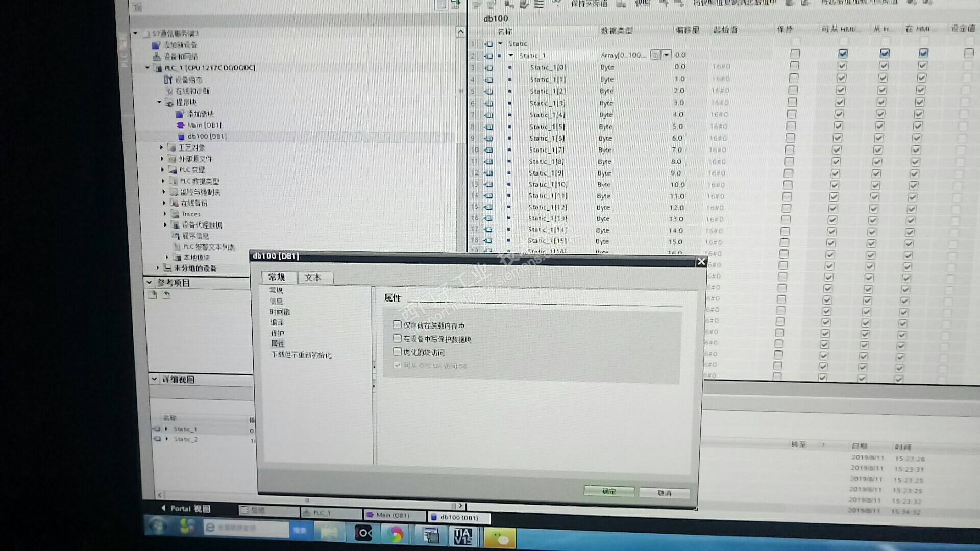This screenshot has height=551, width=980.
Task: Select the Main [OB1] block icon
Action: (180, 125)
